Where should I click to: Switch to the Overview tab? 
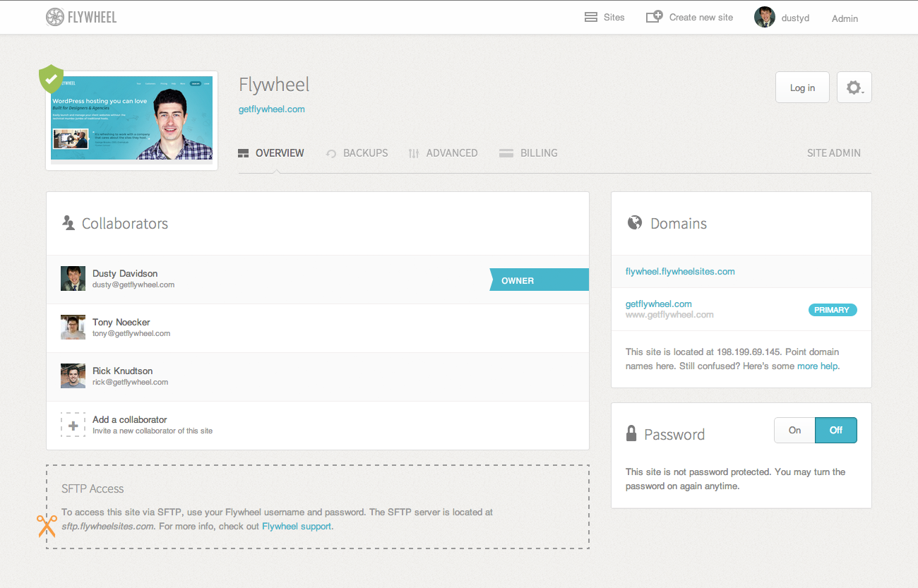pyautogui.click(x=272, y=153)
